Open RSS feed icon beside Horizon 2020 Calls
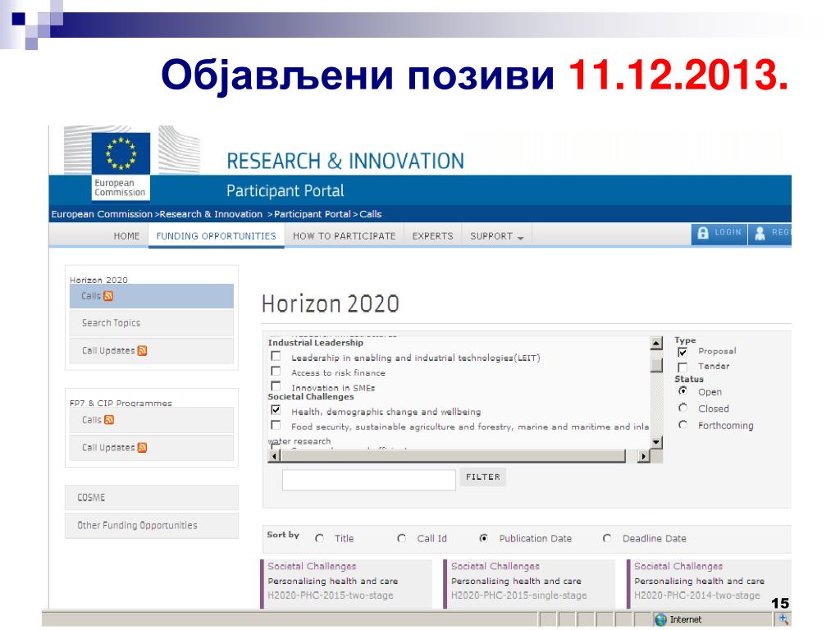 tap(108, 295)
